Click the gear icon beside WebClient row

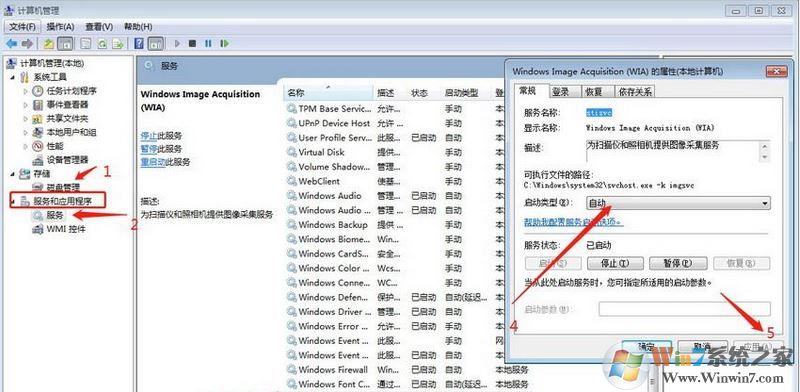pyautogui.click(x=291, y=181)
